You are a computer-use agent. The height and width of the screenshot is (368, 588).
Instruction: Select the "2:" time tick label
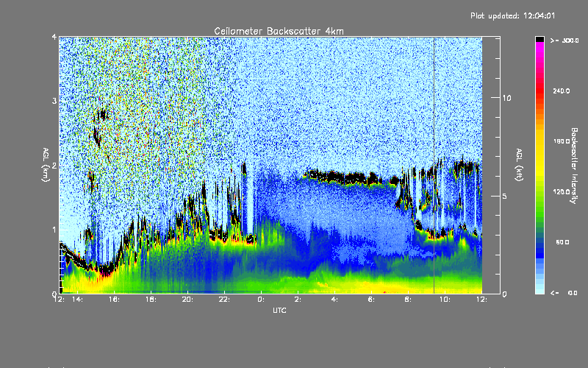(x=298, y=300)
